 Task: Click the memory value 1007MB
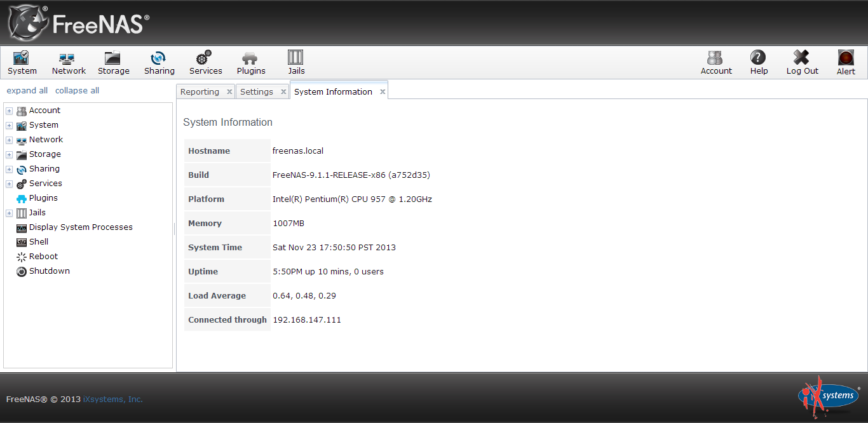tap(288, 223)
